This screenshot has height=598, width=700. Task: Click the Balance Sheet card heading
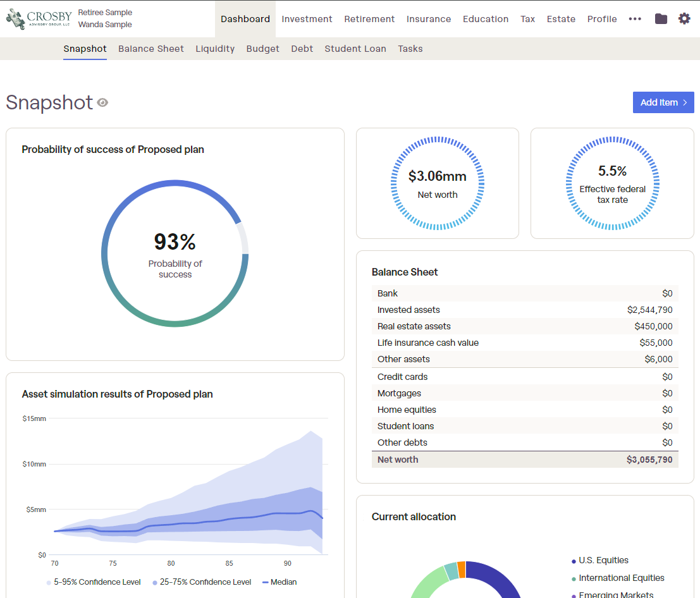tap(405, 272)
